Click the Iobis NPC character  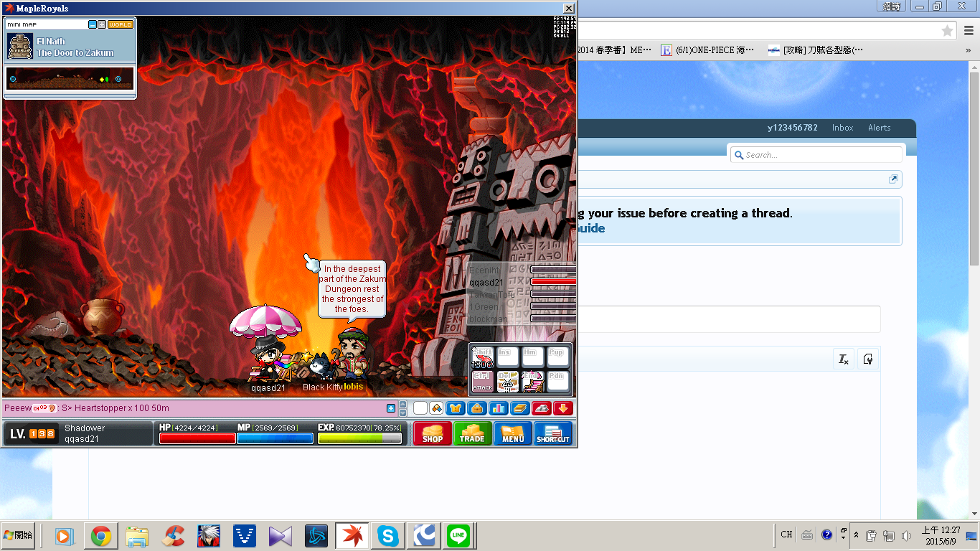(x=352, y=353)
